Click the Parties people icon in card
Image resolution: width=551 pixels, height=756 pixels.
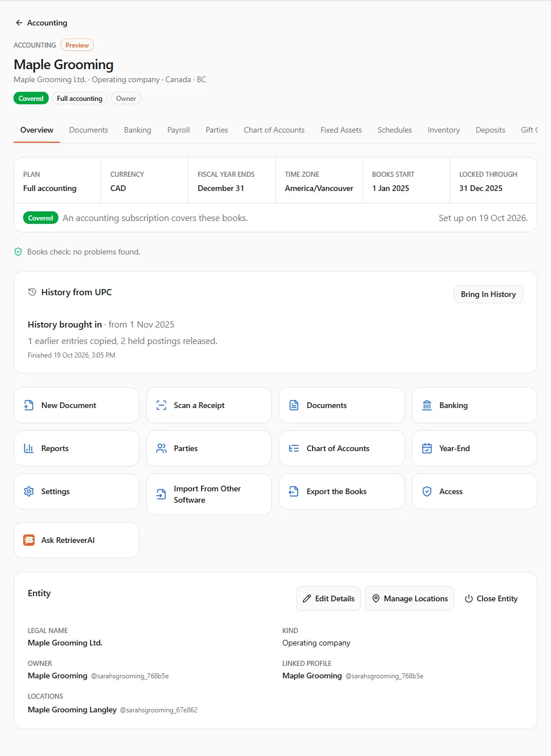coord(161,448)
